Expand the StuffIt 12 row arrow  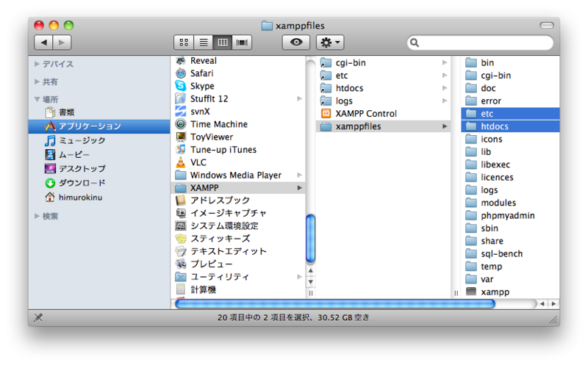300,98
